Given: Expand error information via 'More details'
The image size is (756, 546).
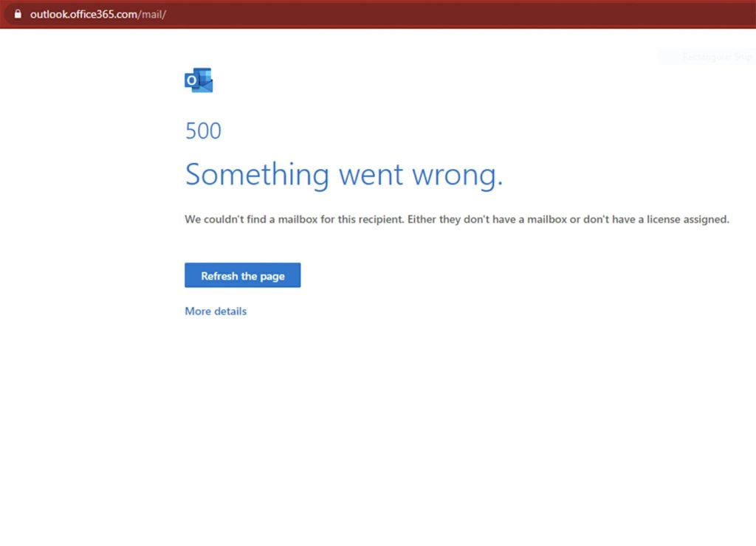Looking at the screenshot, I should (215, 311).
